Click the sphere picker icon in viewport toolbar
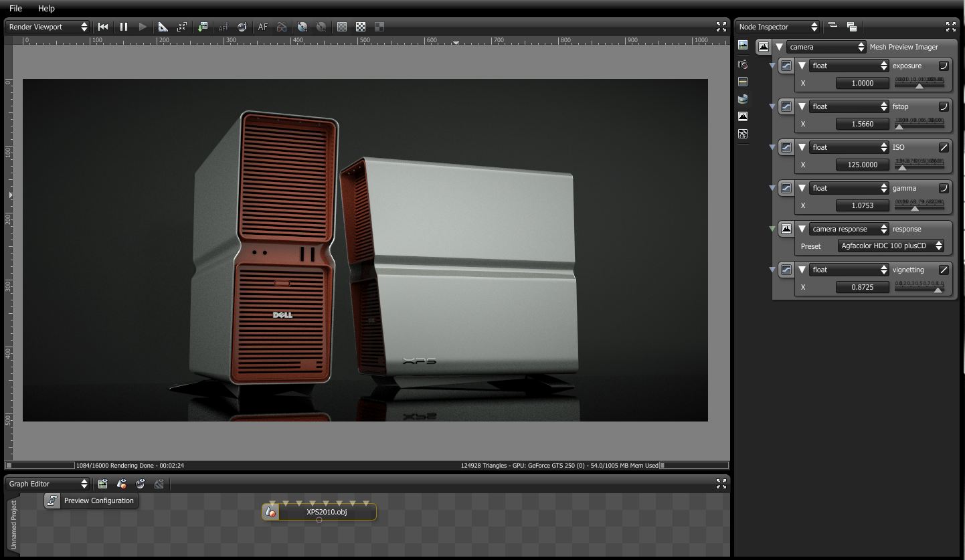 [242, 27]
